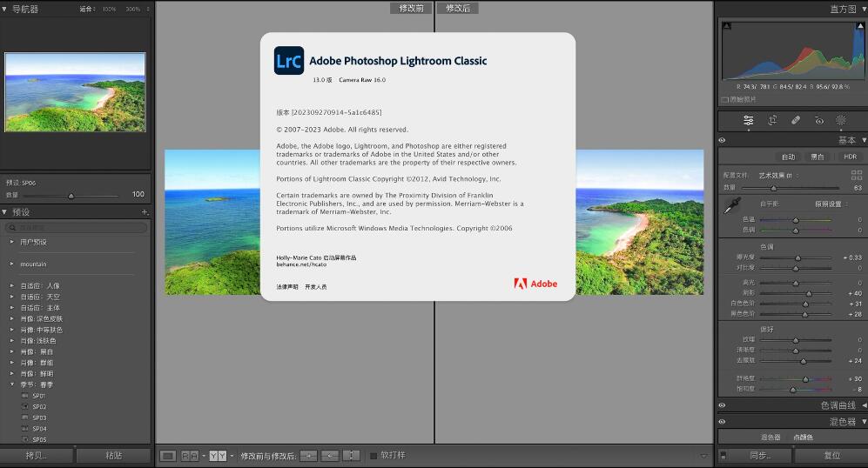Collapse the 季节: 春季 preset group
The image size is (868, 468).
click(x=11, y=384)
